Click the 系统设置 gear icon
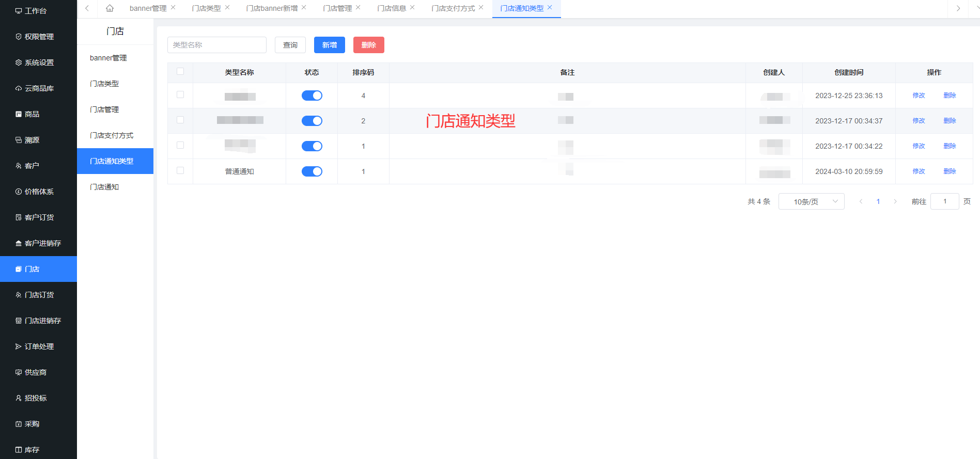This screenshot has width=980, height=459. click(x=19, y=62)
